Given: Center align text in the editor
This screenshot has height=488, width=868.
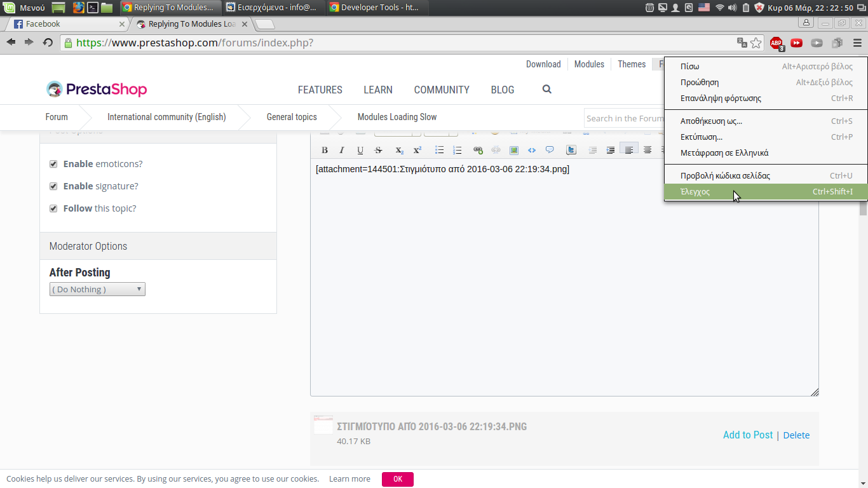Looking at the screenshot, I should click(x=648, y=150).
